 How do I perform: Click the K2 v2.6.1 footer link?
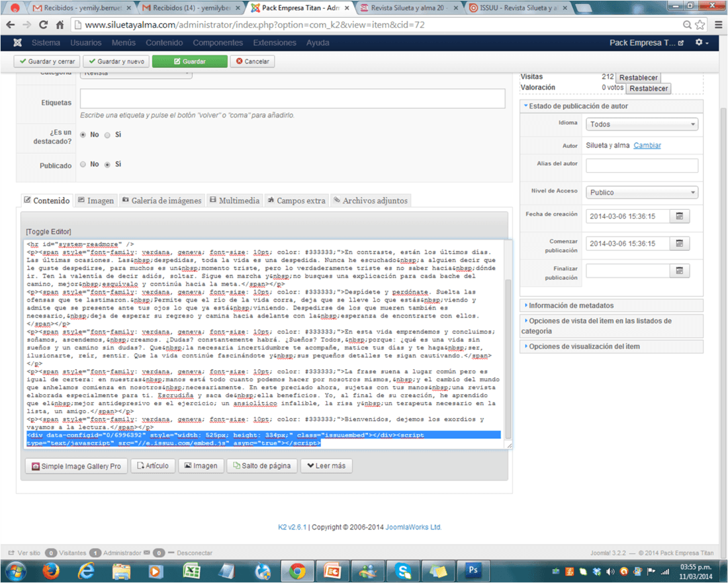point(292,527)
